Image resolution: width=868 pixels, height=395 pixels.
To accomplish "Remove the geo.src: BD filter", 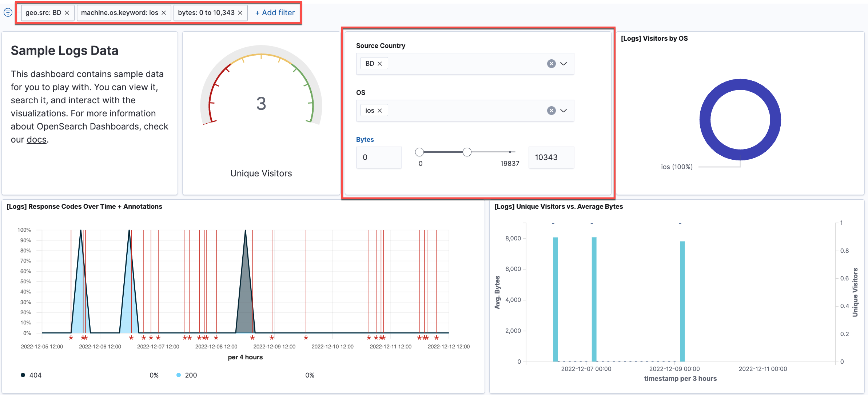I will 67,12.
